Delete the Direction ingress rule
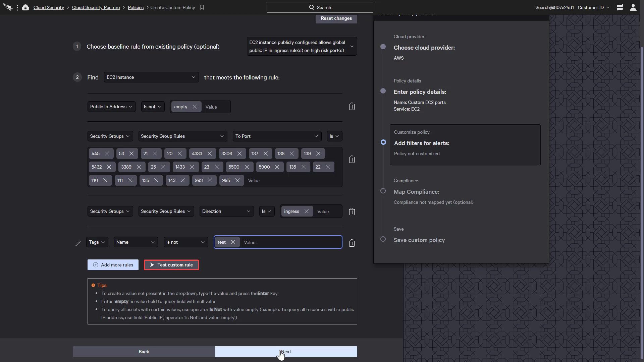This screenshot has width=644, height=362. pyautogui.click(x=352, y=212)
